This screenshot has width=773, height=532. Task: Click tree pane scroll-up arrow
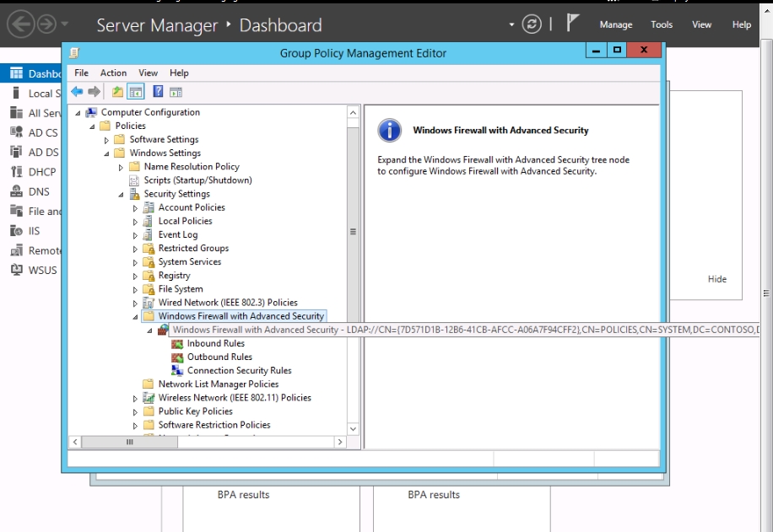click(353, 112)
